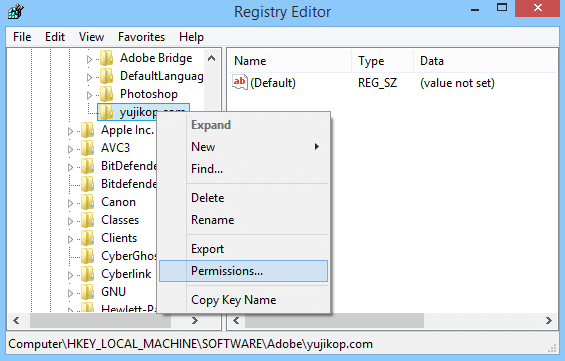Click the DefaultLanguage folder icon
Image resolution: width=565 pixels, height=361 pixels.
tap(107, 76)
